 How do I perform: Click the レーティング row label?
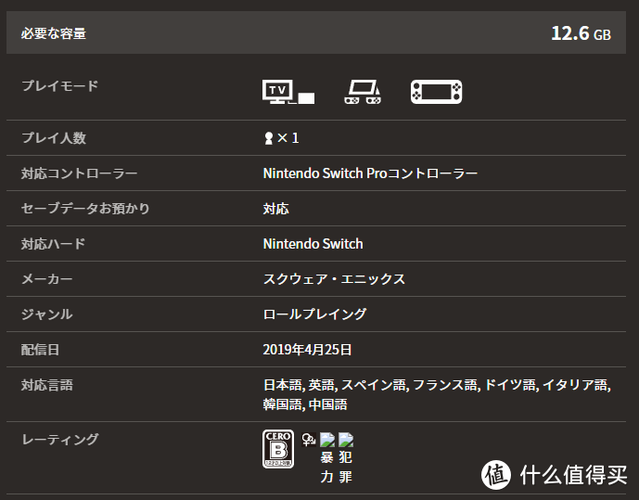(60, 439)
